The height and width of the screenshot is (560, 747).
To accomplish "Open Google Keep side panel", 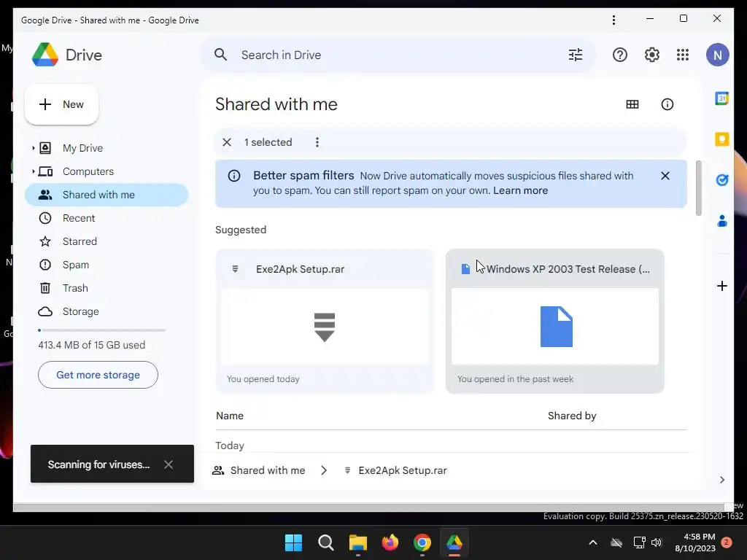I will coord(721,139).
